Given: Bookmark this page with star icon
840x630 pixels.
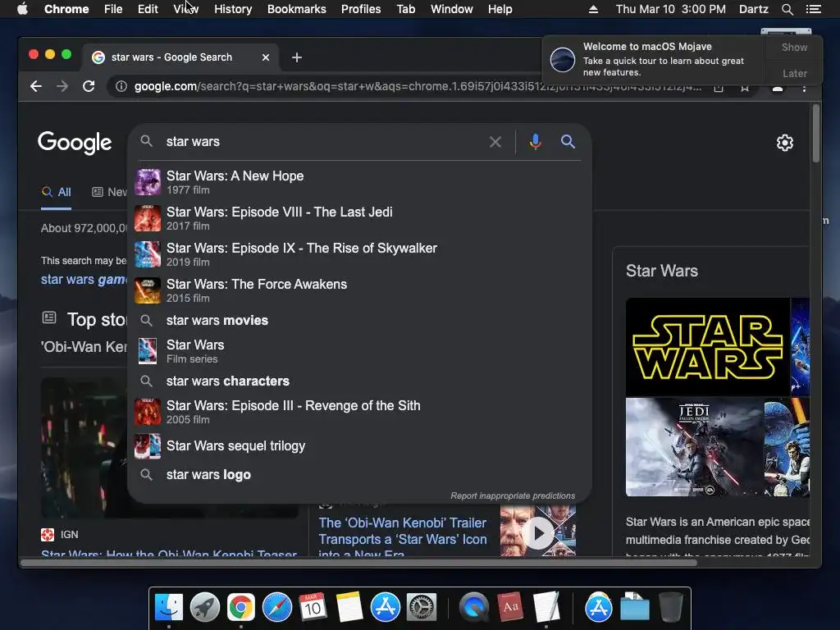Looking at the screenshot, I should (x=745, y=88).
